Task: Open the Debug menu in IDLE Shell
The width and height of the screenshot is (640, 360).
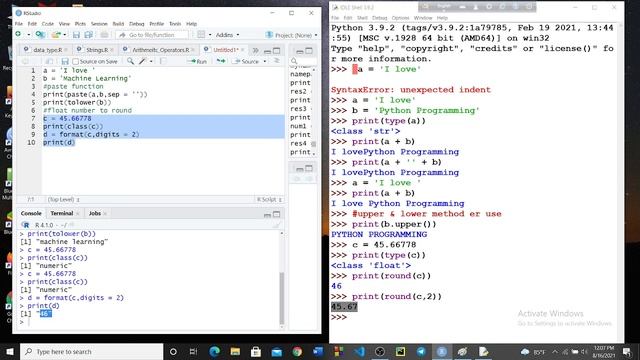Action: coord(379,18)
